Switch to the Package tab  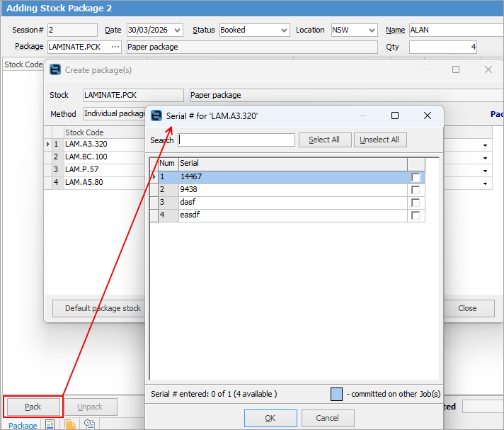[x=23, y=425]
